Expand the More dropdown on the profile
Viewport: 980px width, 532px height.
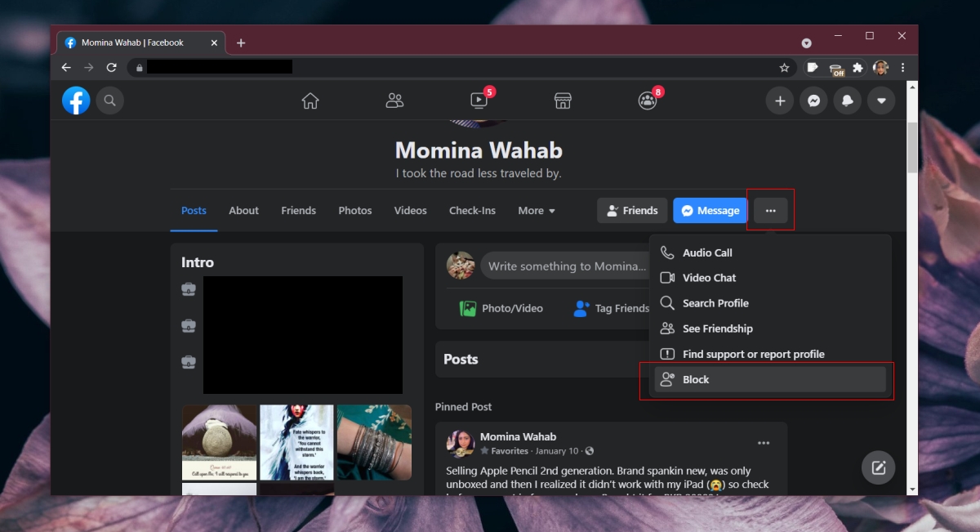click(537, 211)
